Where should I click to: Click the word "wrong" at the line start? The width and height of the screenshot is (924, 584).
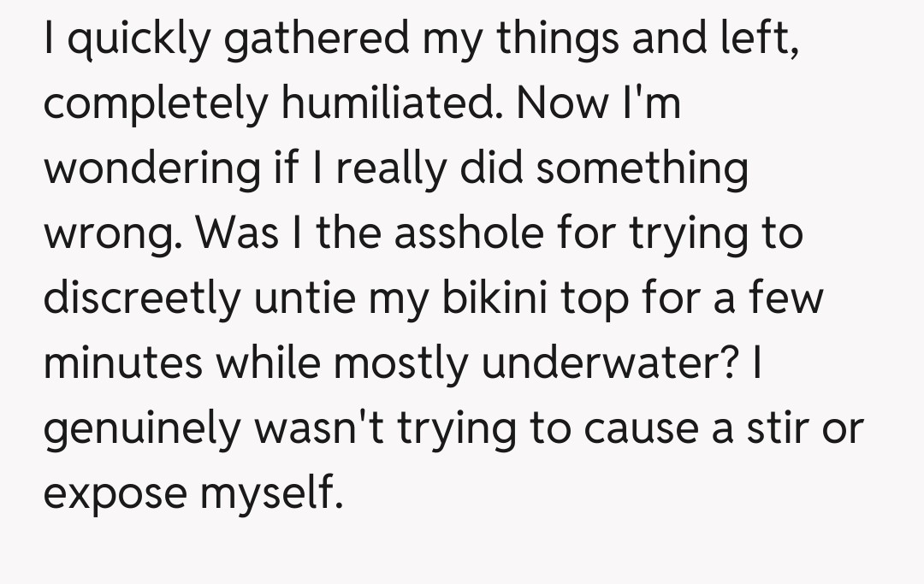(x=106, y=233)
